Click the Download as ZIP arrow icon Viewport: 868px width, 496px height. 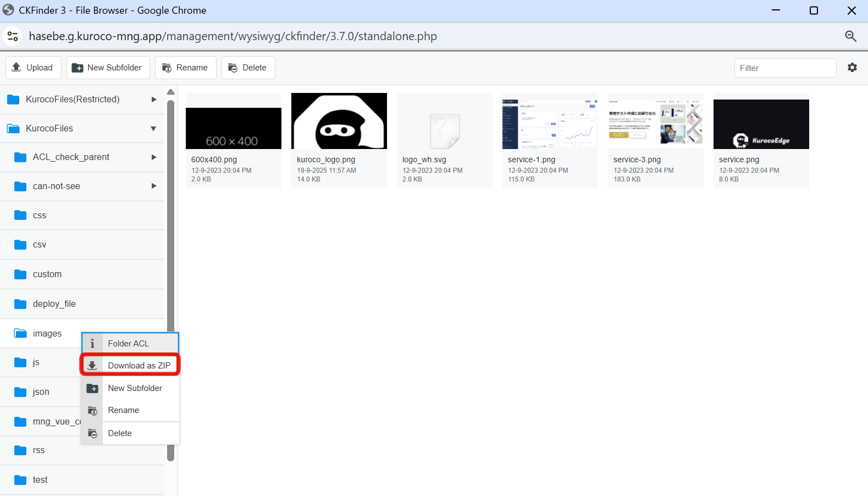(92, 366)
